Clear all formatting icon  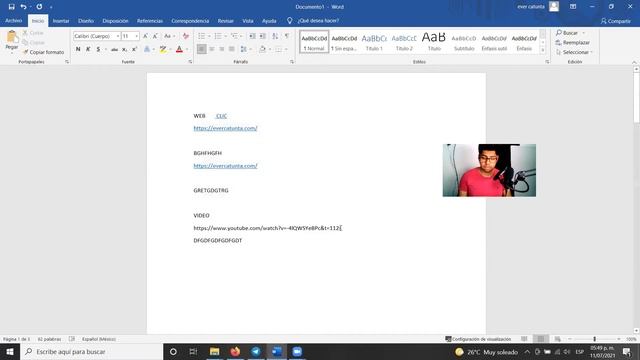(x=186, y=36)
